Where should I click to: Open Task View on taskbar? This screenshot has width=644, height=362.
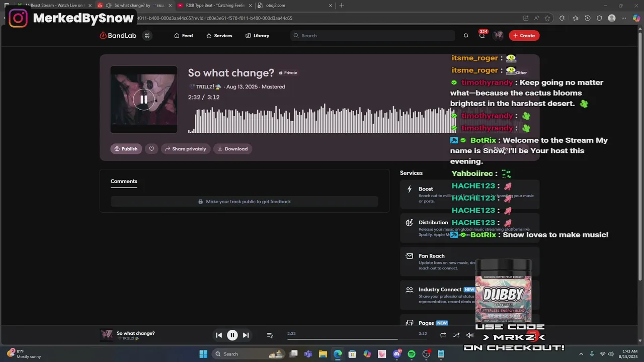pyautogui.click(x=294, y=354)
